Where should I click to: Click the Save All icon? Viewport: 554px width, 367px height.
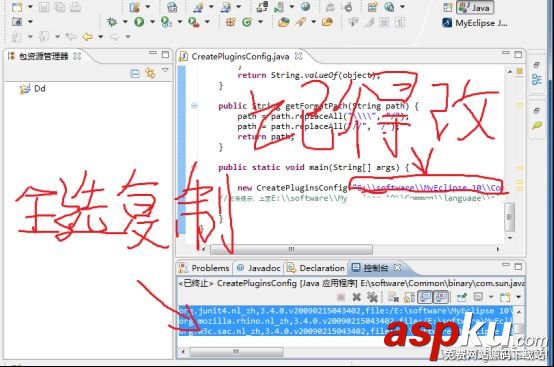pyautogui.click(x=60, y=7)
